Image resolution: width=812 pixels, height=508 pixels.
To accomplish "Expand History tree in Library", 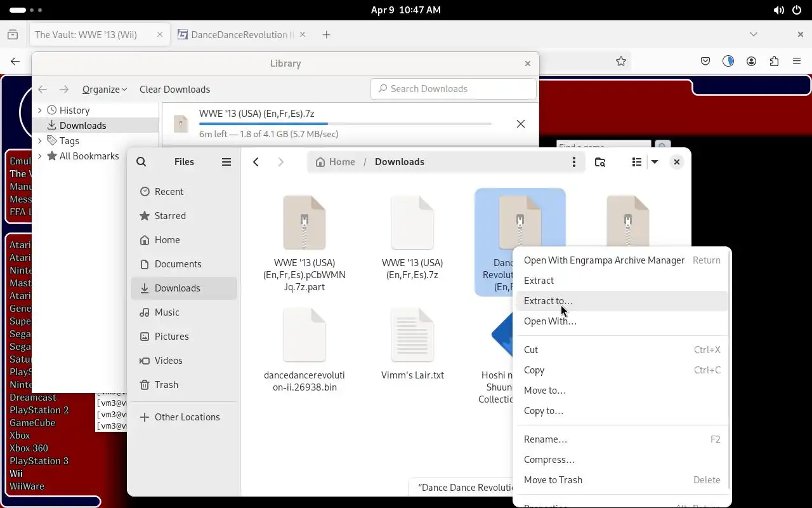I will tap(40, 110).
